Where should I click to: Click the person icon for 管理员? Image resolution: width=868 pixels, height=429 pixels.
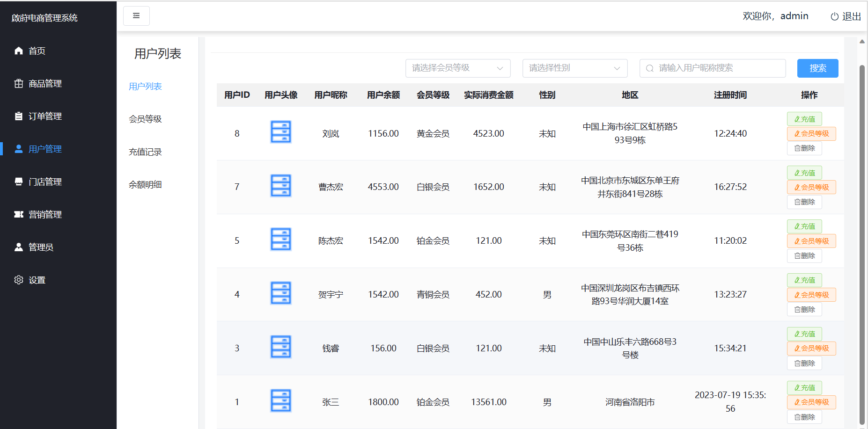pos(19,247)
